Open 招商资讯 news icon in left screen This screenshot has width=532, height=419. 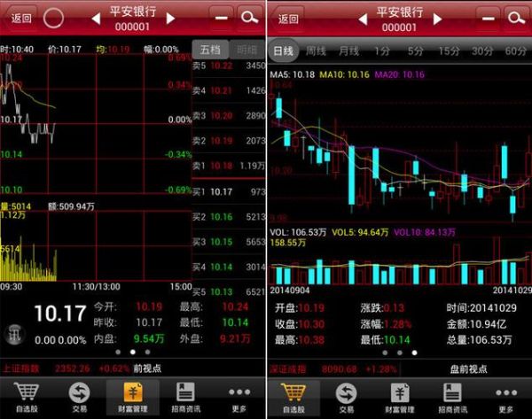point(185,396)
